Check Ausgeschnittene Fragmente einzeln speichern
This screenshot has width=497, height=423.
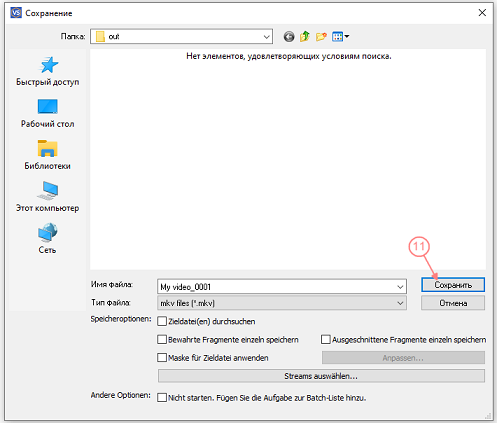[326, 340]
